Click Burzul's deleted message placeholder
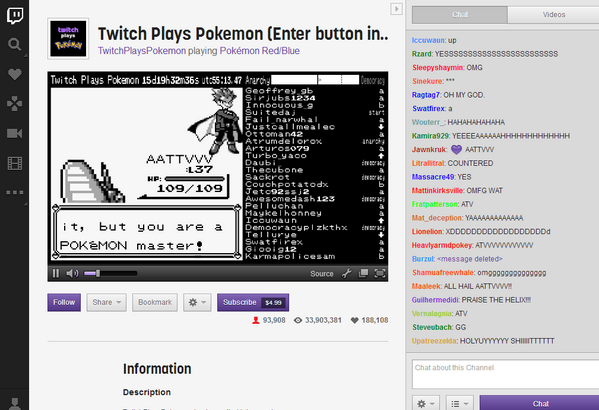Viewport: 599px width, 410px height. click(469, 259)
